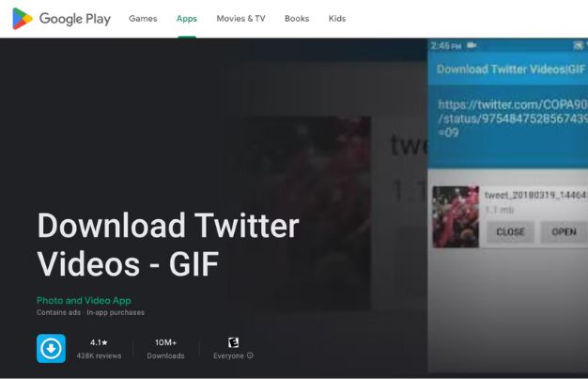Switch to the Books tab
This screenshot has width=588, height=379.
(x=297, y=19)
